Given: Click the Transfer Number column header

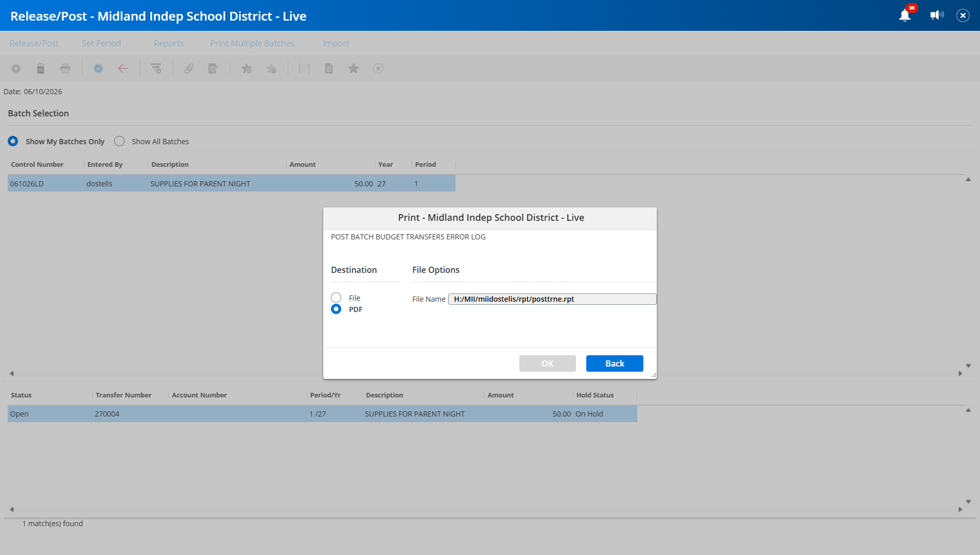Looking at the screenshot, I should (x=124, y=395).
